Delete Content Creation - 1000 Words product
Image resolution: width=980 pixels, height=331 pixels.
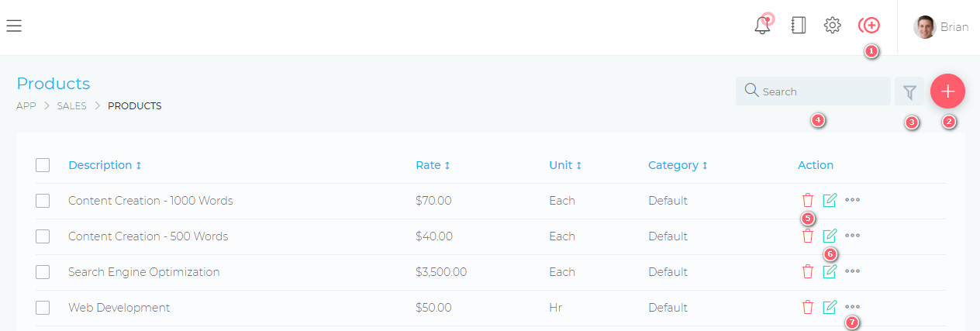(x=808, y=200)
